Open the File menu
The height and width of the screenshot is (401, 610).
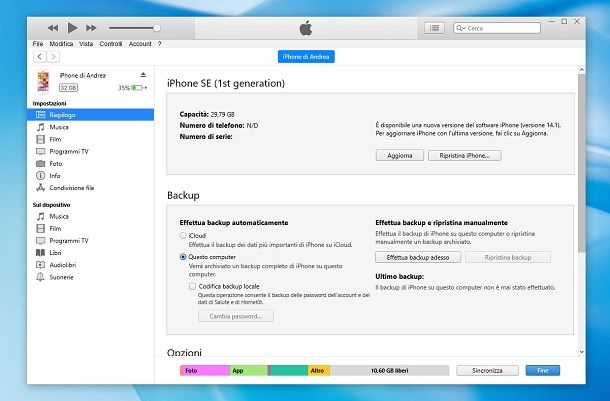(38, 44)
